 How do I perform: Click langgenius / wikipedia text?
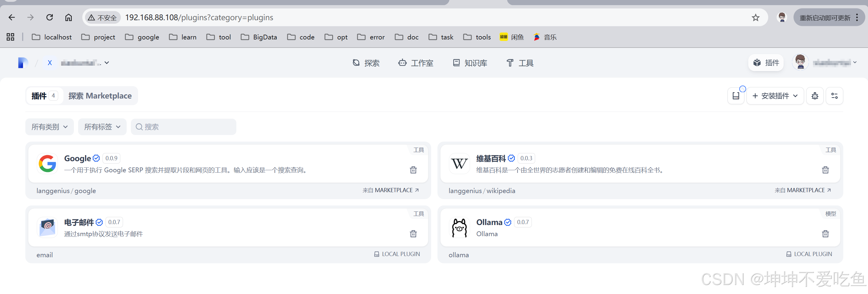tap(481, 191)
